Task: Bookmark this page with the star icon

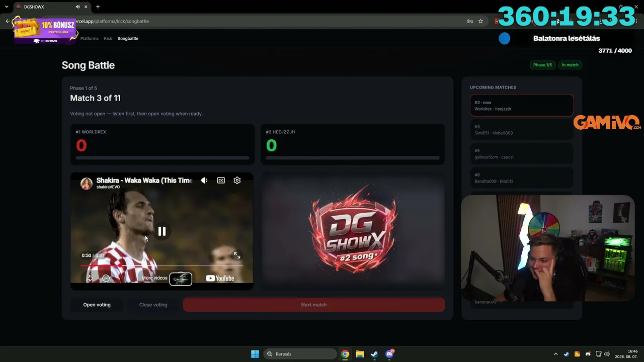Action: 480,21
